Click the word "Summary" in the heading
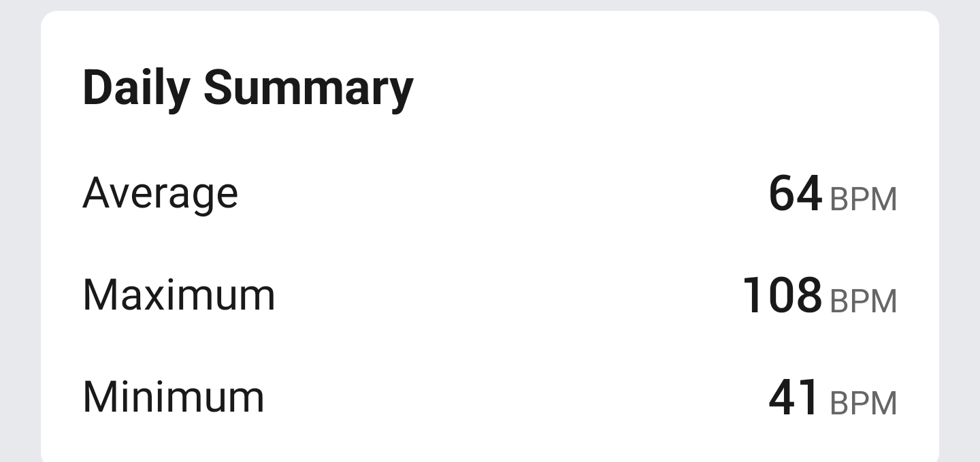 [x=308, y=88]
